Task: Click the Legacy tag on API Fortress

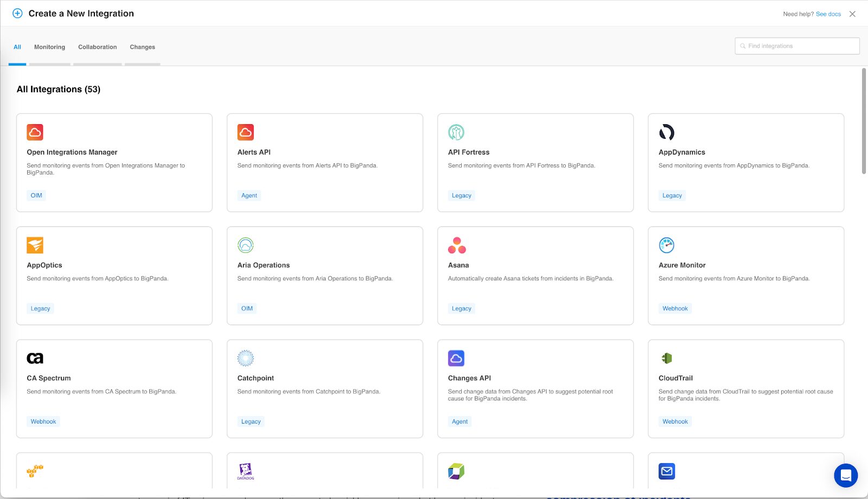Action: point(461,195)
